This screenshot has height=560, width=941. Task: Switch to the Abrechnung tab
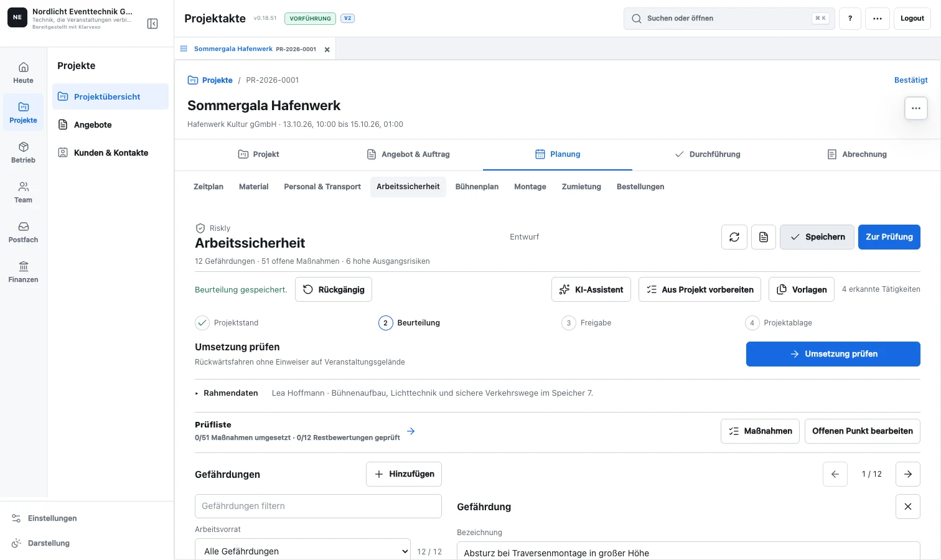pos(856,154)
